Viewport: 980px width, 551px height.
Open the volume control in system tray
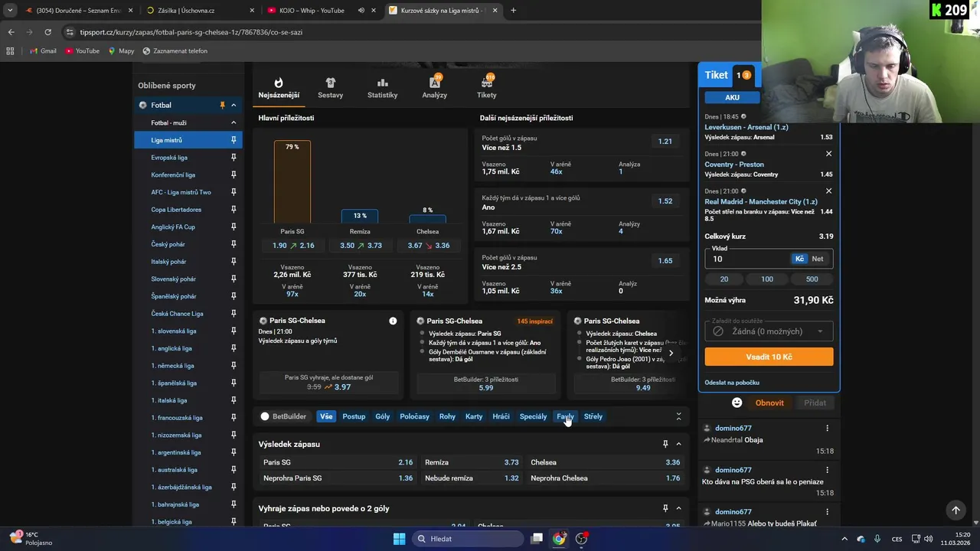[928, 539]
